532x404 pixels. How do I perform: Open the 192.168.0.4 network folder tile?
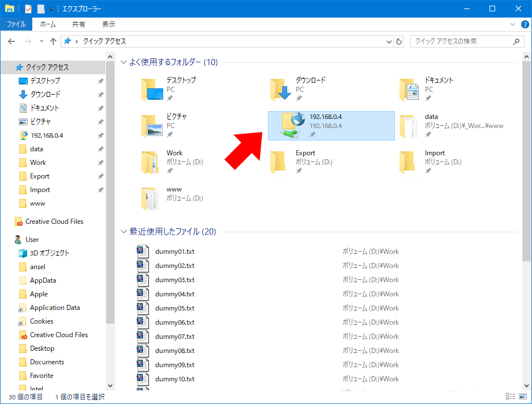coord(331,126)
